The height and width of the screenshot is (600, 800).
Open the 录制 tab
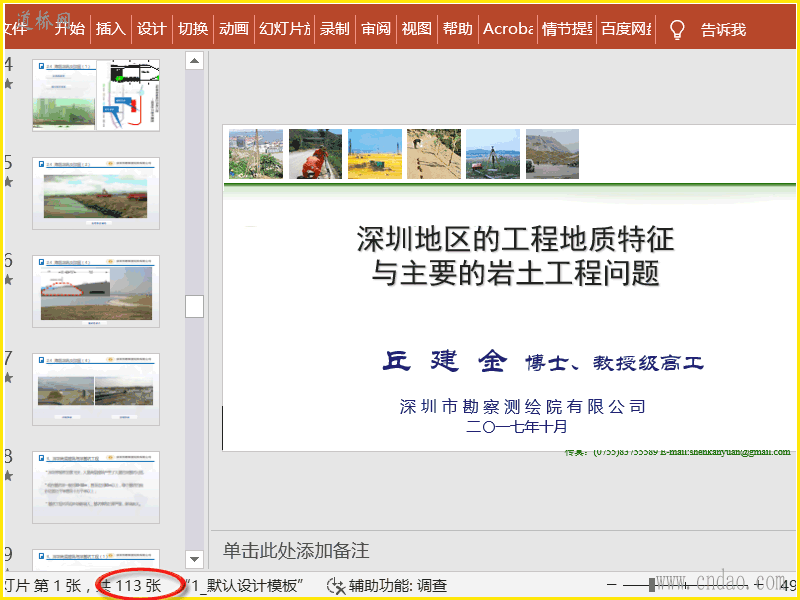point(335,29)
